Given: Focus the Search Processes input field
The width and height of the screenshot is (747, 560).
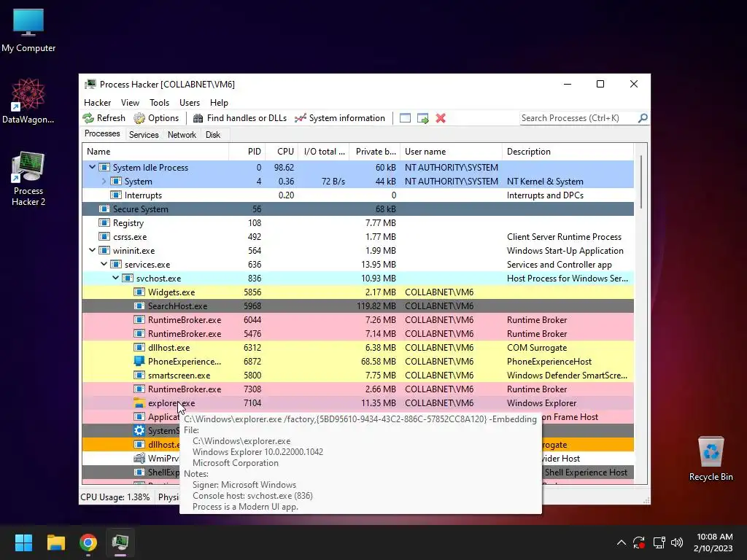Looking at the screenshot, I should point(578,118).
